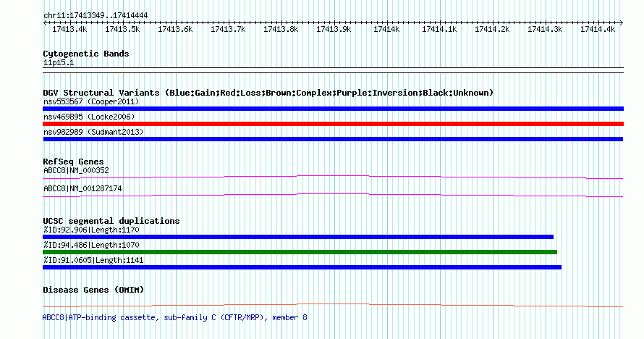Screen dimensions: 644x339
Task: Select the ABCC8|NM_001287174 transcript label
Action: [82, 189]
